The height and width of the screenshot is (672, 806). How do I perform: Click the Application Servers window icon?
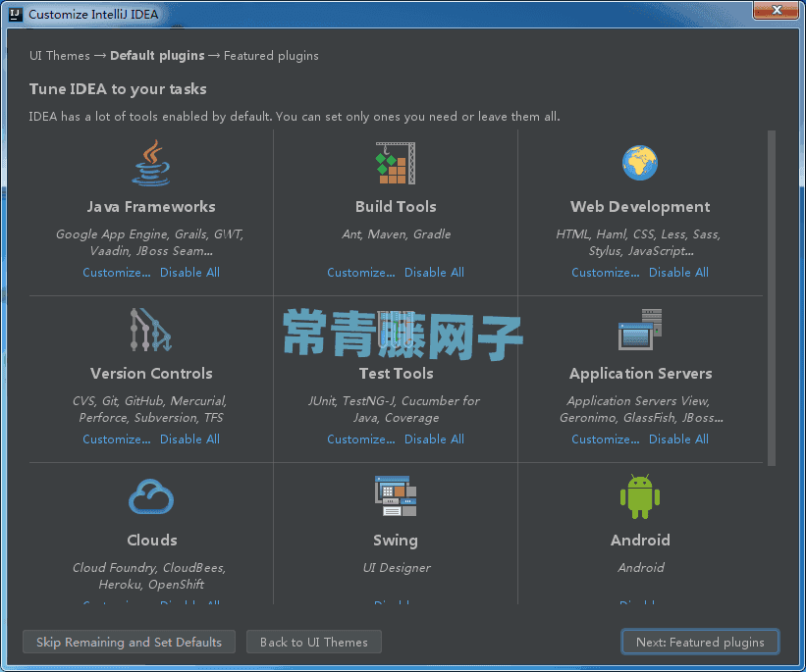pos(640,330)
